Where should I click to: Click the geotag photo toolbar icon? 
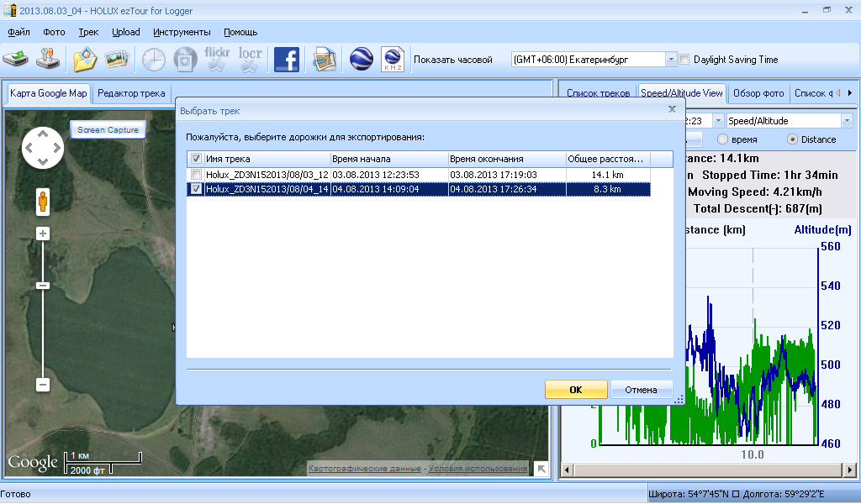[185, 60]
